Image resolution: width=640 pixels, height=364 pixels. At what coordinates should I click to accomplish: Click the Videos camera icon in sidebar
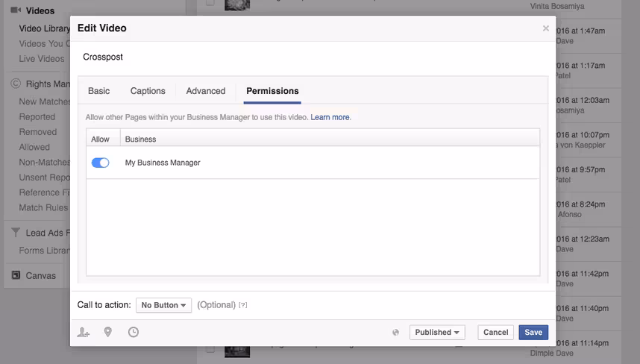(16, 10)
